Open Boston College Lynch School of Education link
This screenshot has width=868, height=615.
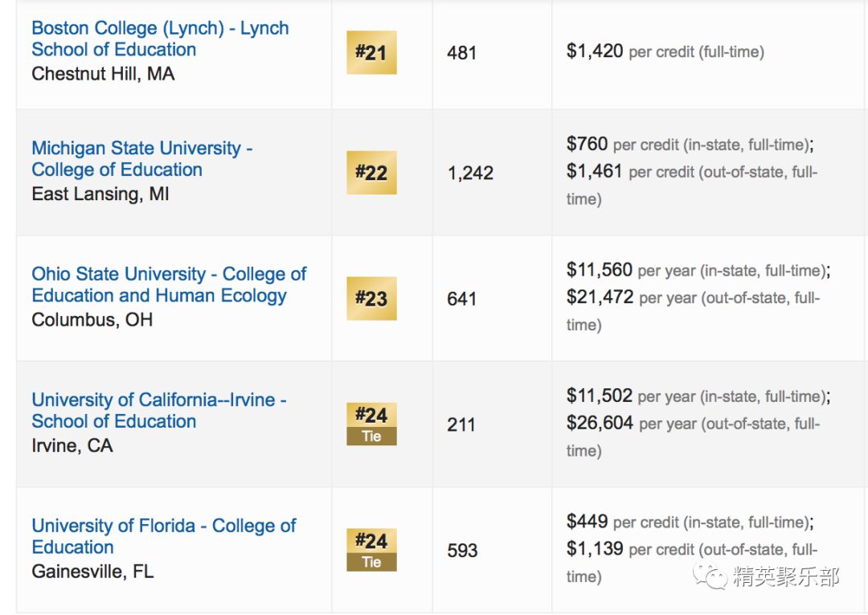160,39
